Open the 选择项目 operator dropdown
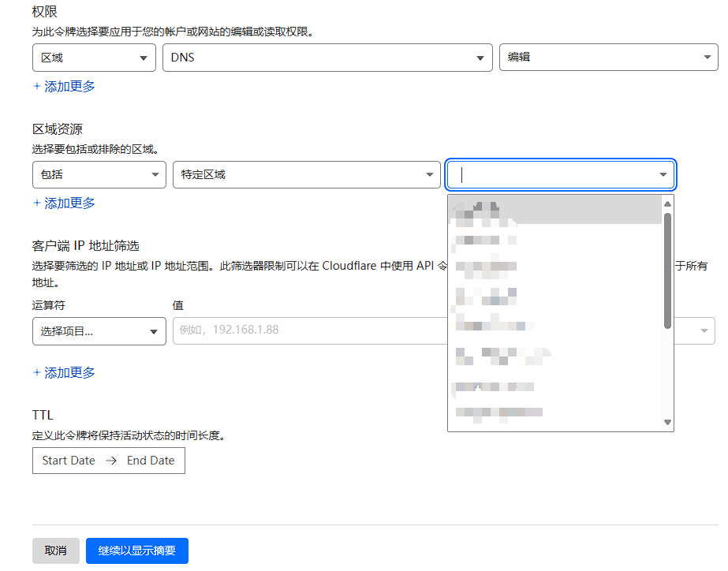 (x=99, y=331)
